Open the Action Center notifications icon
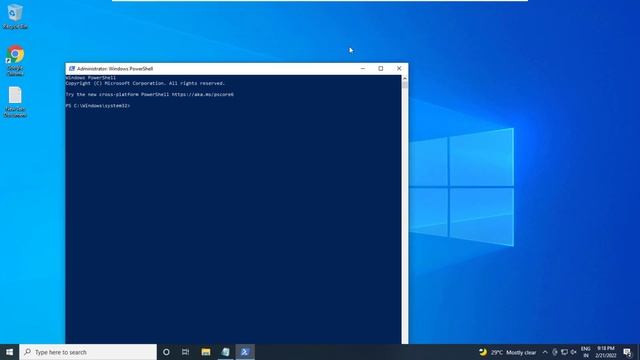 (x=628, y=352)
